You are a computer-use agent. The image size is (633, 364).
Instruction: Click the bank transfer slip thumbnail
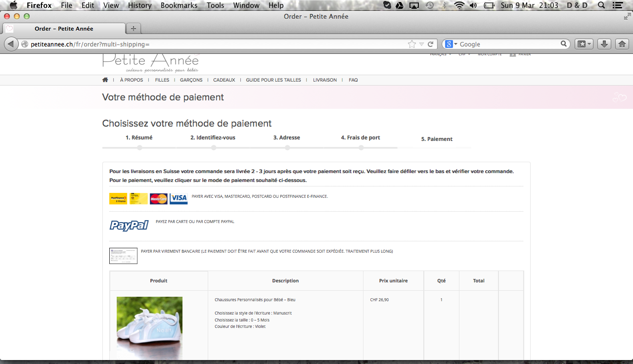123,256
